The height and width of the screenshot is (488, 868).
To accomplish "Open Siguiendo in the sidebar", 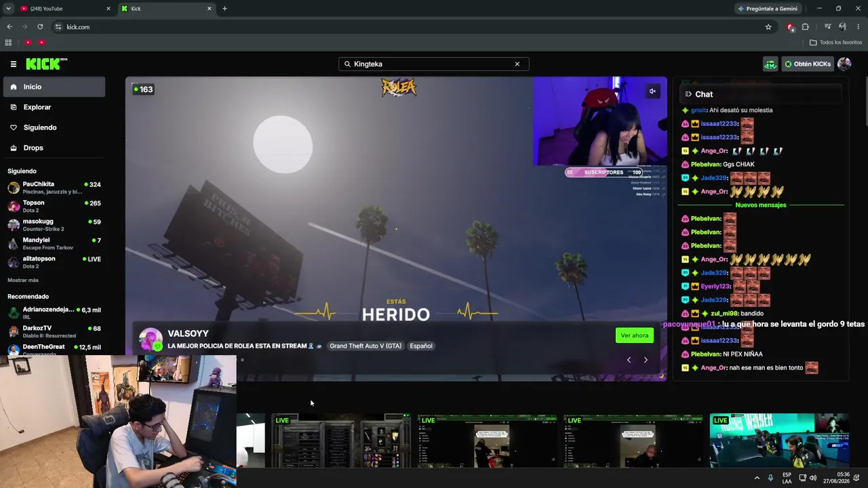I will 54,127.
